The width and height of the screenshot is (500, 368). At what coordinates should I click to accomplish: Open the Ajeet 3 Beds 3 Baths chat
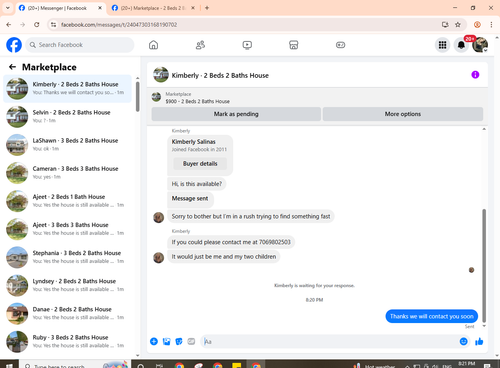(x=67, y=229)
